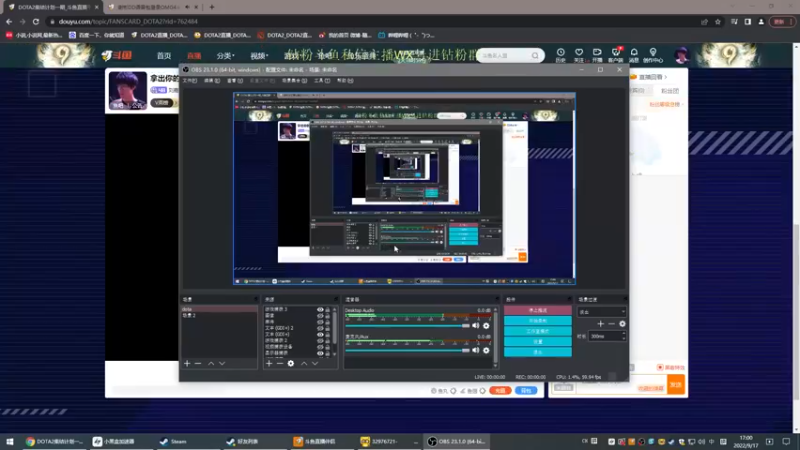This screenshot has height=450, width=800.
Task: Click the red stop streaming button
Action: pos(537,310)
